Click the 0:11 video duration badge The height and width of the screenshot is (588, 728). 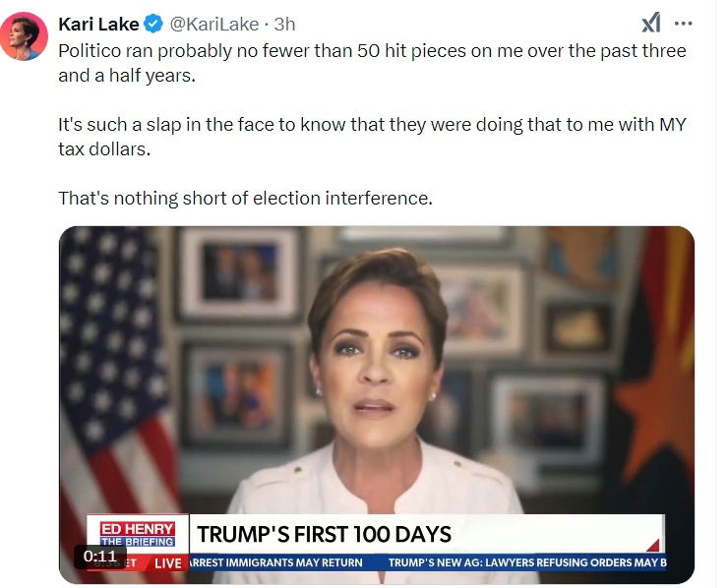tap(100, 556)
